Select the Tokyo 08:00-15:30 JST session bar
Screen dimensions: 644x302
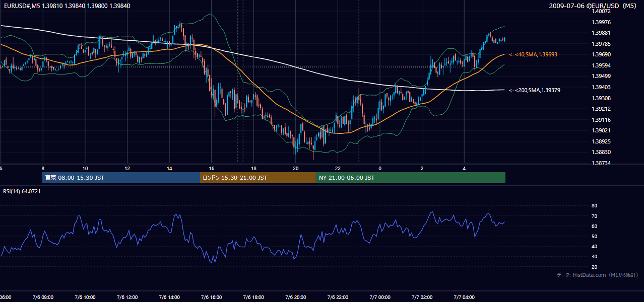coord(121,178)
